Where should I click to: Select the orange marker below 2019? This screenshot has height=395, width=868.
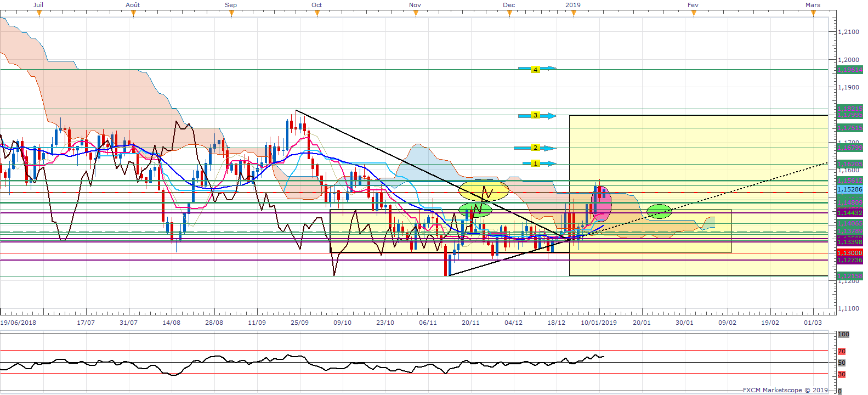574,14
